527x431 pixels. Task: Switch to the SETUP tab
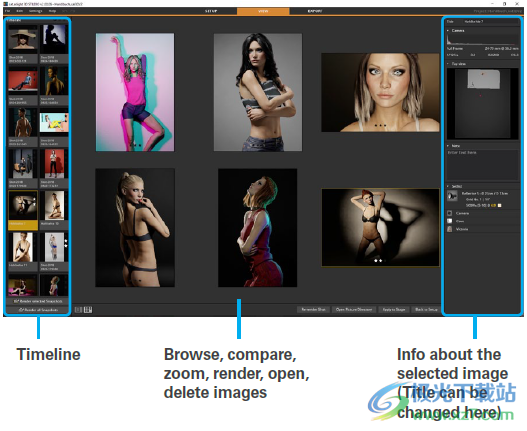(x=211, y=11)
